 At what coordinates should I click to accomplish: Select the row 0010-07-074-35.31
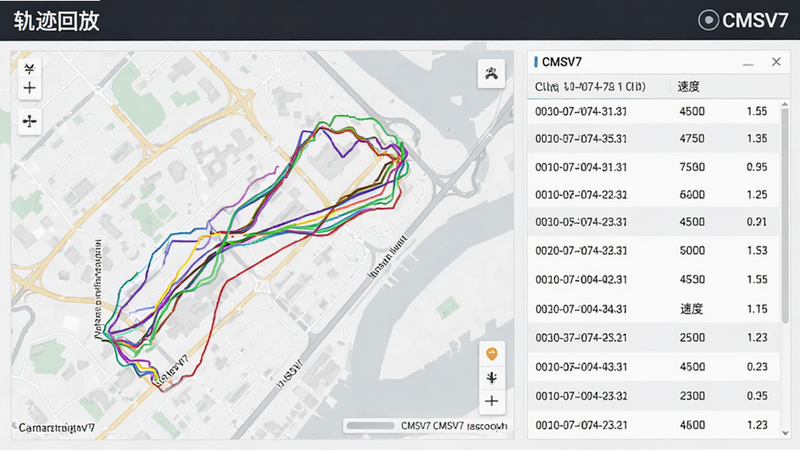654,138
